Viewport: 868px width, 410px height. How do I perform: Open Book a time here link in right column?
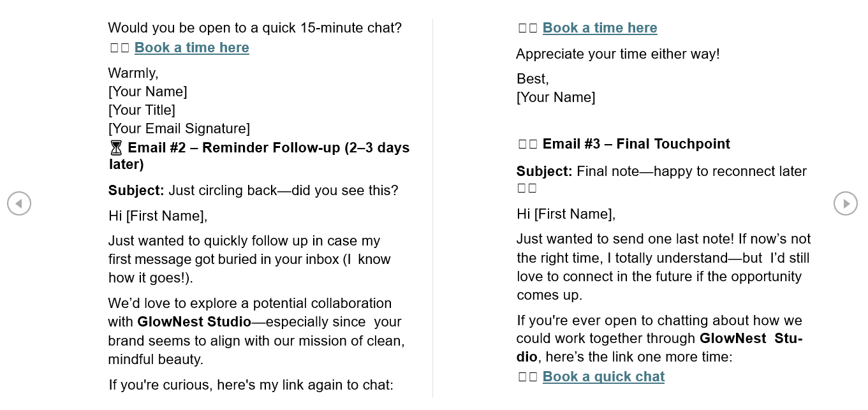click(x=600, y=28)
